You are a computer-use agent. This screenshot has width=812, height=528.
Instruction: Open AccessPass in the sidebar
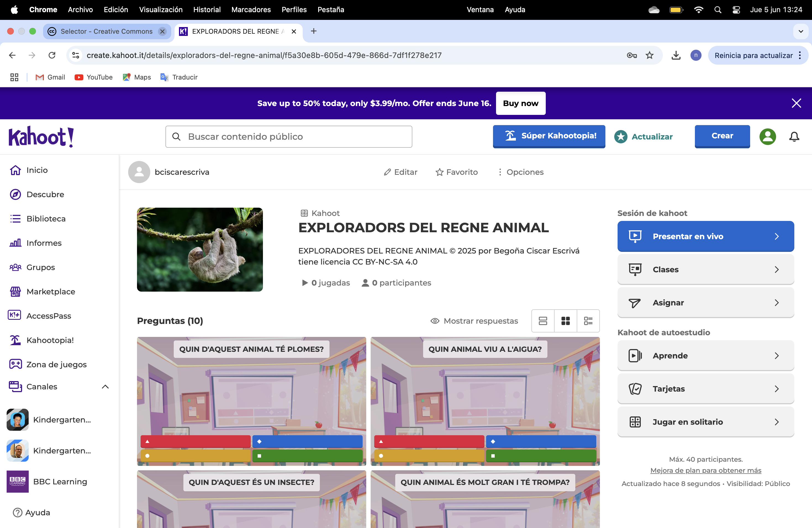[x=48, y=316]
